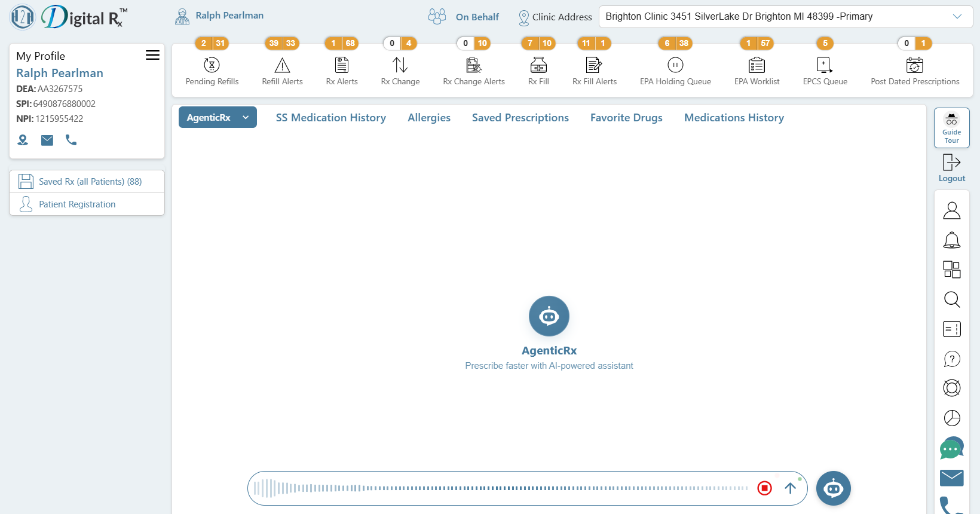
Task: Open EPA Worklist clipboard icon
Action: (x=757, y=65)
